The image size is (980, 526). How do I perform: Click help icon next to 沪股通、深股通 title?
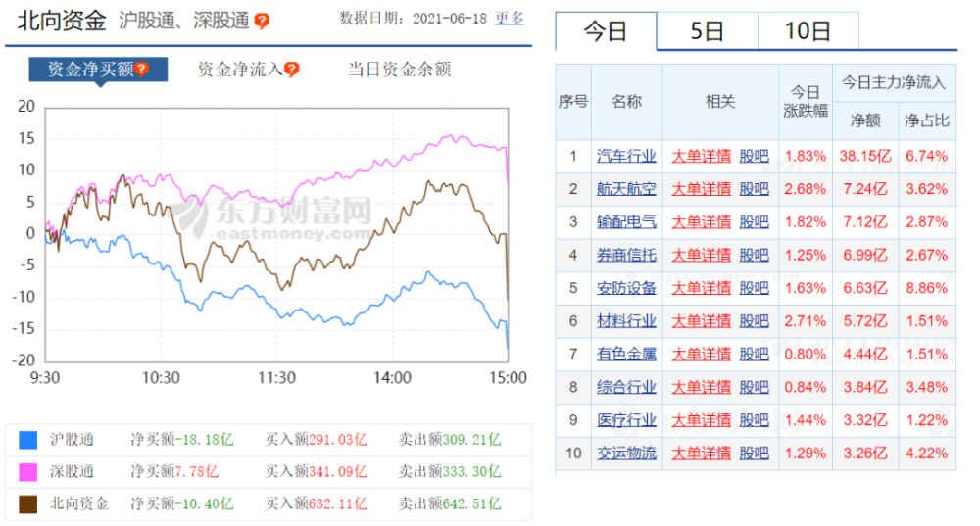tap(262, 22)
